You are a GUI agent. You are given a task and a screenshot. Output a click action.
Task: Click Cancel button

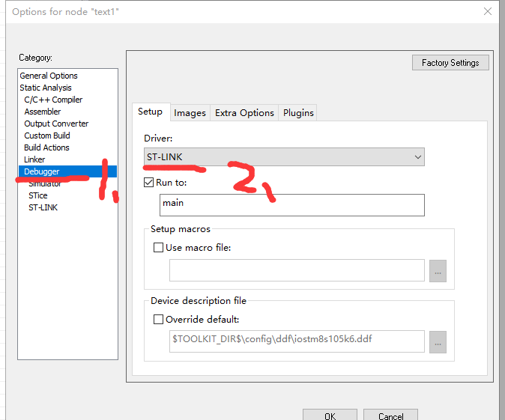click(x=390, y=416)
